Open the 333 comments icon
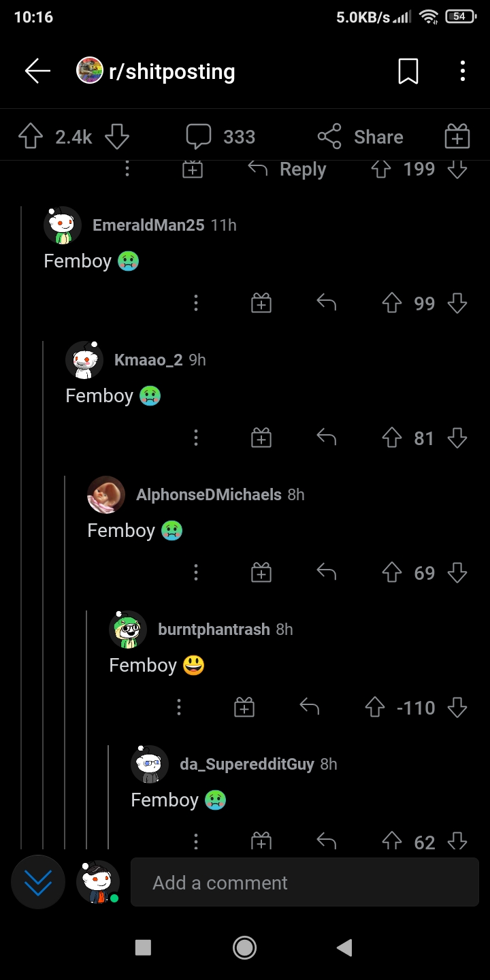Screen dimensions: 490x980 (x=199, y=137)
